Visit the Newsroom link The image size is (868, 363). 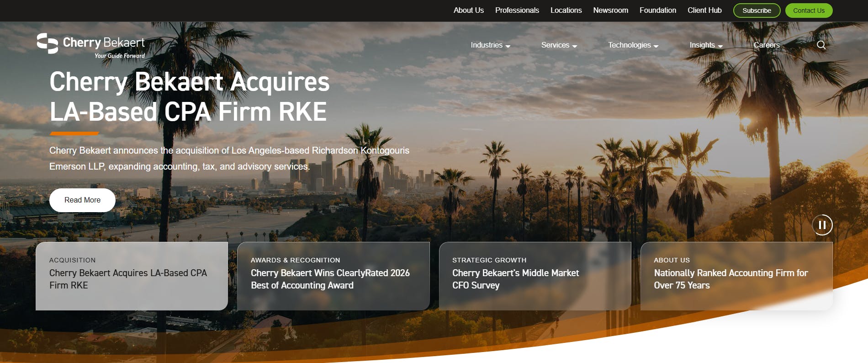click(x=611, y=10)
